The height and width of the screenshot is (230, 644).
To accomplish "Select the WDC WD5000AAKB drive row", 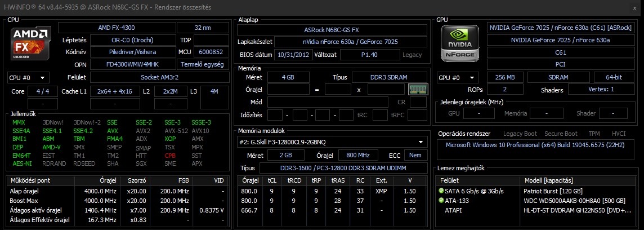I will (x=535, y=201).
